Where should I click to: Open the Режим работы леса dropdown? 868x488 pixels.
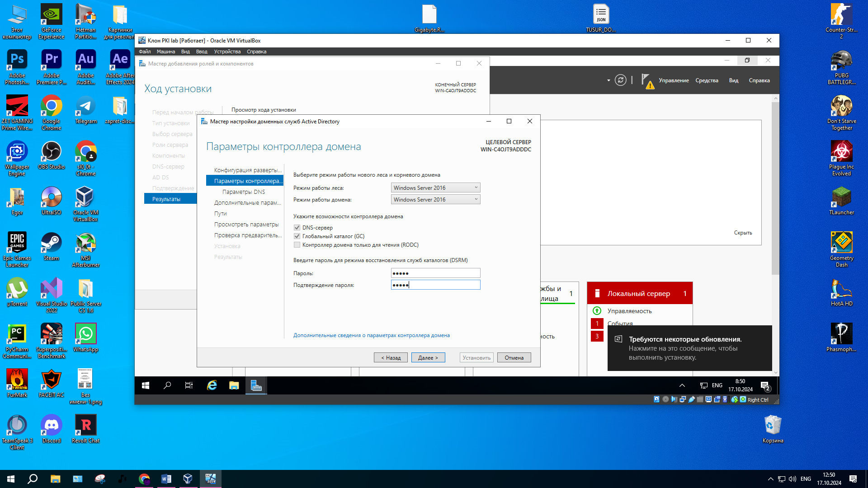click(x=435, y=188)
